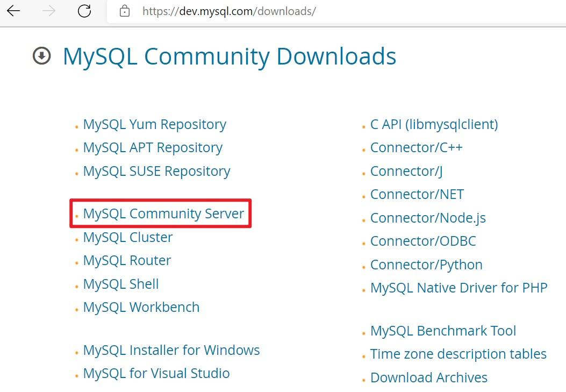
Task: Open MySQL Community Server download page
Action: click(x=163, y=213)
